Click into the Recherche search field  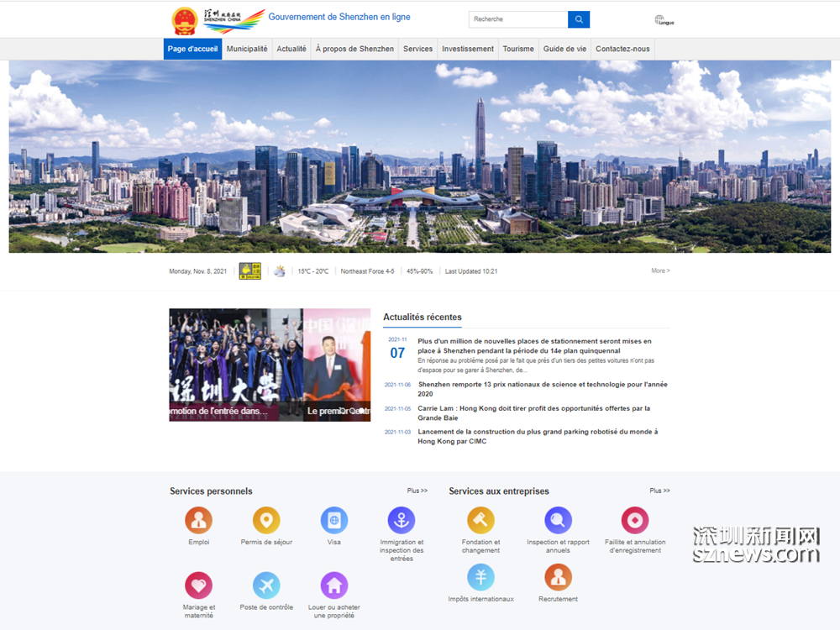click(518, 19)
